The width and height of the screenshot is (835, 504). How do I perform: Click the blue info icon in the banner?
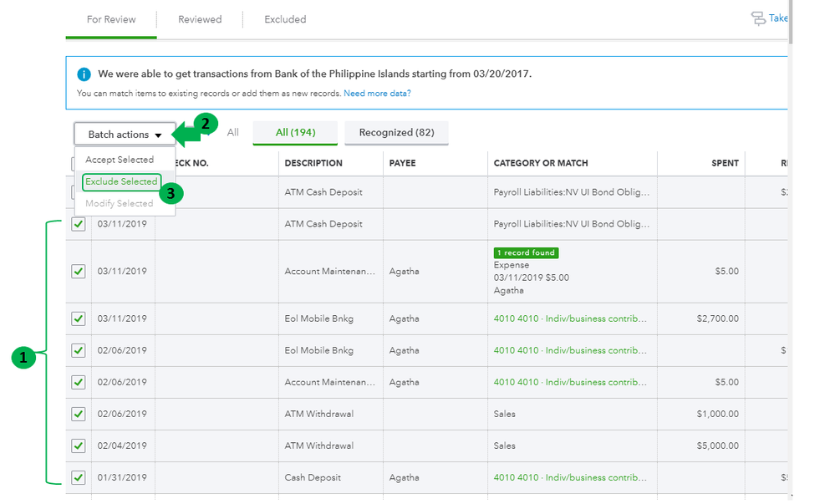tap(84, 74)
